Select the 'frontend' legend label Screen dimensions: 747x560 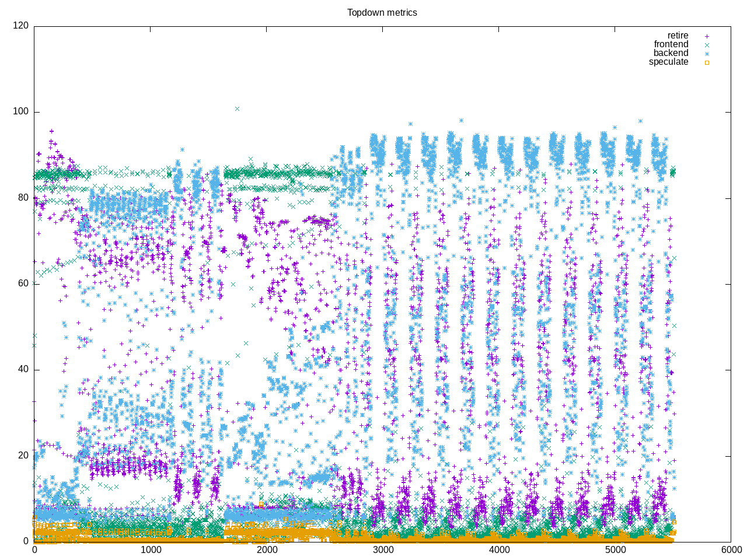[671, 44]
